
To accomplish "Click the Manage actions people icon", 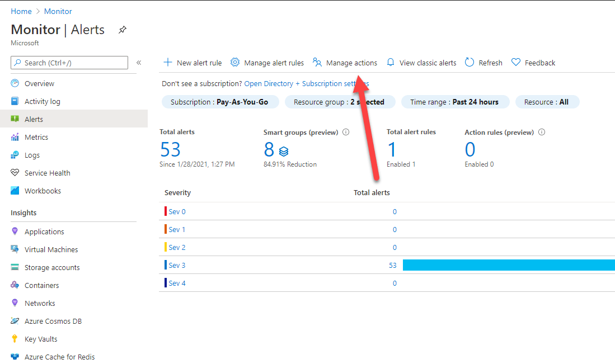I will click(317, 63).
